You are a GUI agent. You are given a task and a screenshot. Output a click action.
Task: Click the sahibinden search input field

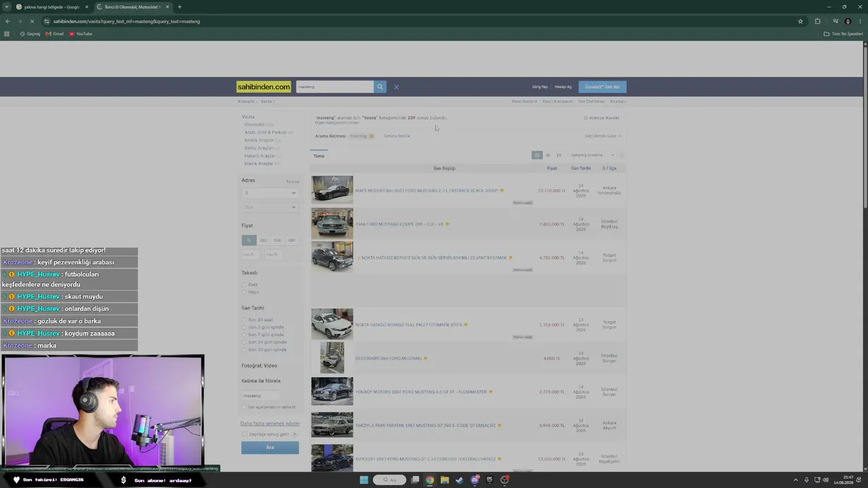pyautogui.click(x=335, y=87)
